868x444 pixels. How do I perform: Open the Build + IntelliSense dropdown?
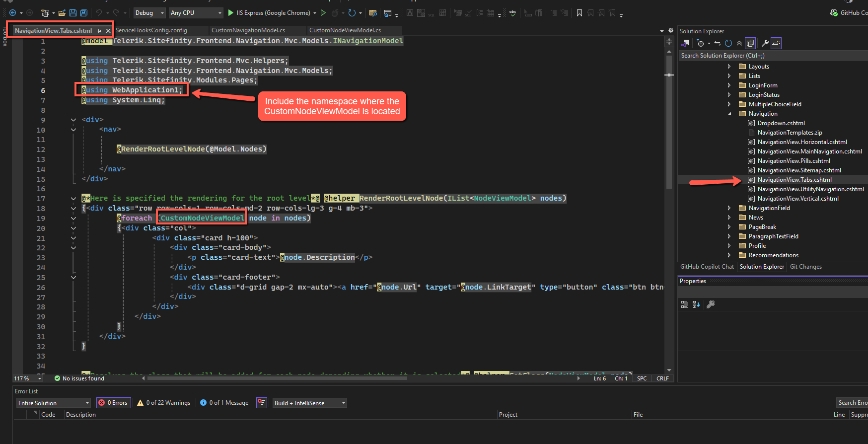pyautogui.click(x=310, y=403)
